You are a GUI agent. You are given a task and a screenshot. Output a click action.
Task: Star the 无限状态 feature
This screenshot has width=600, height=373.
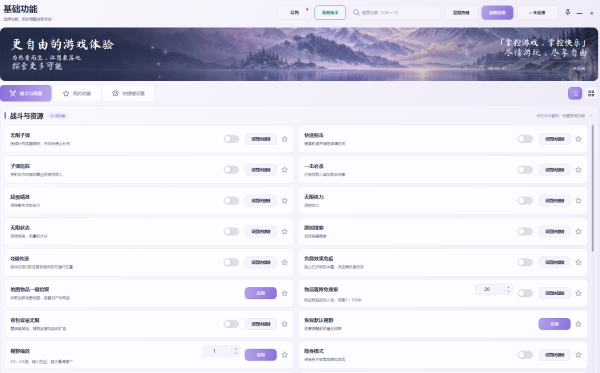coord(284,231)
